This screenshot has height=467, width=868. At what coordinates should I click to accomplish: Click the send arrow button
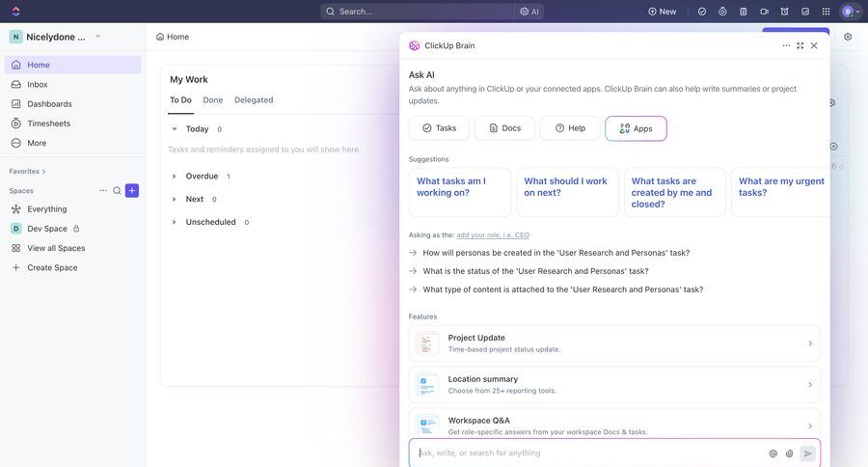[807, 453]
